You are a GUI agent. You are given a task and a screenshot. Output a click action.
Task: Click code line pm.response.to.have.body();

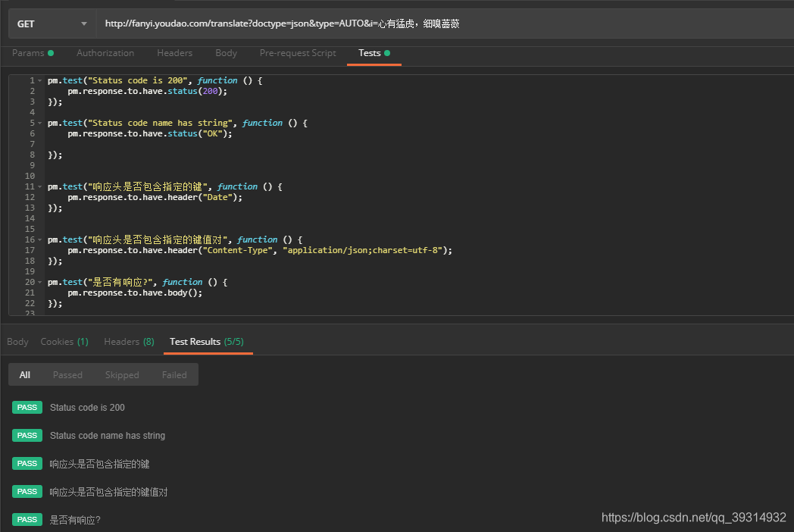135,293
